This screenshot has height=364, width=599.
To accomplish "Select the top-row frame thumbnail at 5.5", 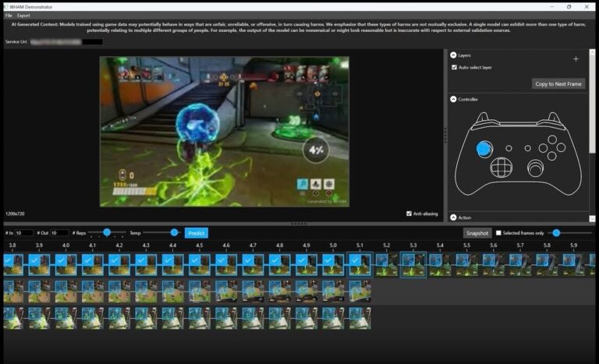I will pyautogui.click(x=466, y=265).
